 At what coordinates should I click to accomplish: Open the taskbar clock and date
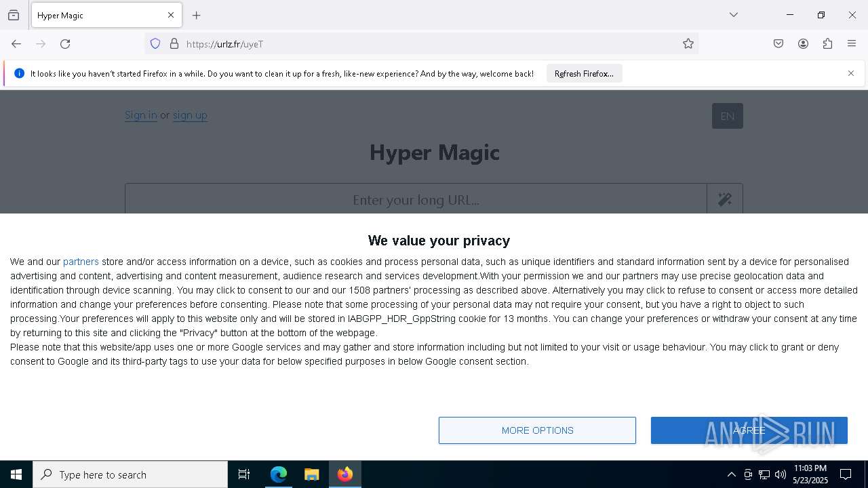[810, 474]
